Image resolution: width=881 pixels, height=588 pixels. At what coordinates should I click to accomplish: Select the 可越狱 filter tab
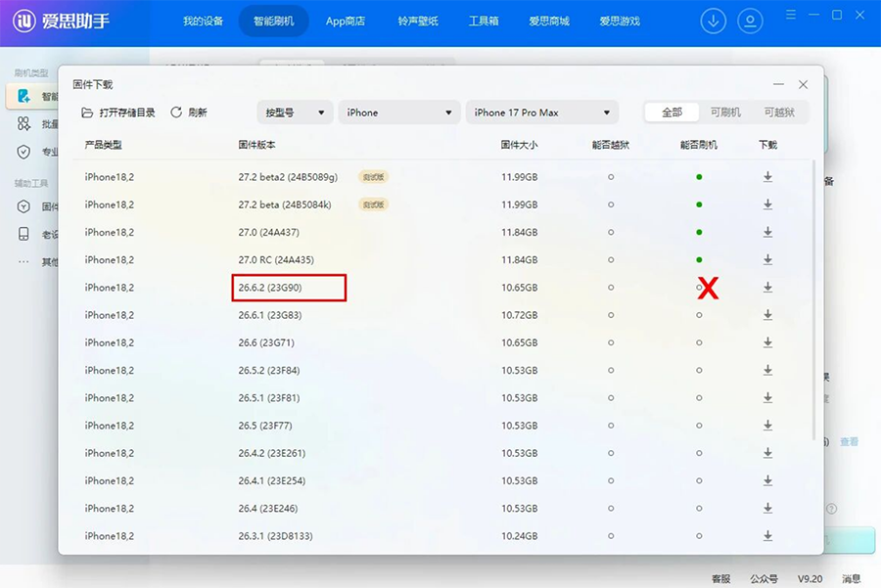(779, 113)
